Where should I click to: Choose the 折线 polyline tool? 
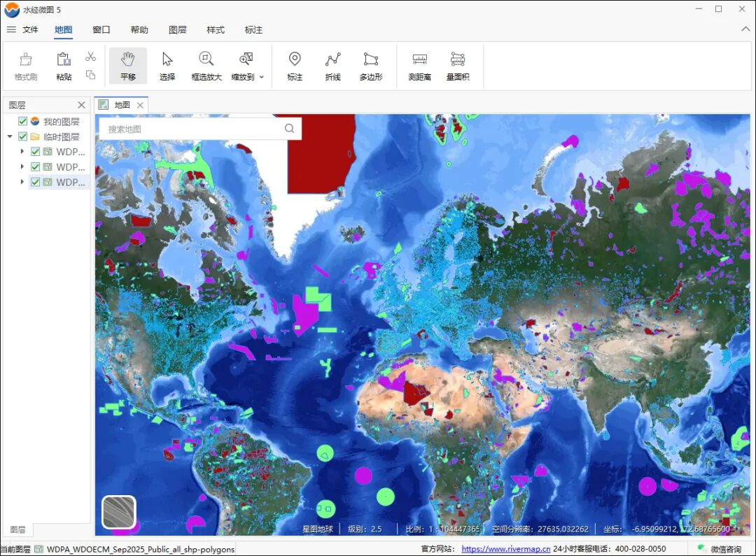(x=332, y=66)
